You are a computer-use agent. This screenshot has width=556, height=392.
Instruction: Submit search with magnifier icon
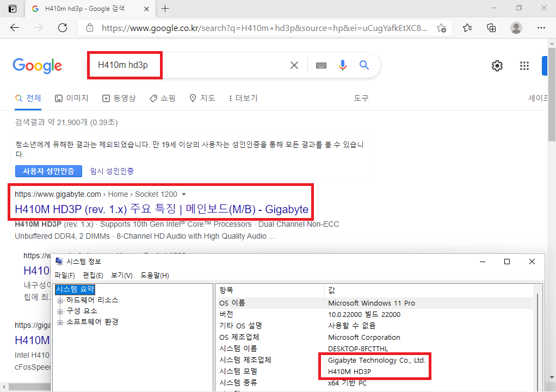pos(364,65)
